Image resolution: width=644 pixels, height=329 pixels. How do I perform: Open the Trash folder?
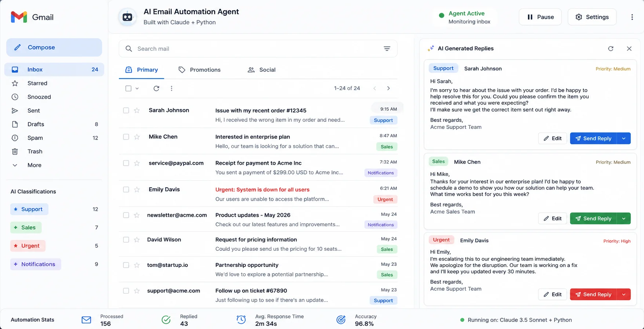54,151
